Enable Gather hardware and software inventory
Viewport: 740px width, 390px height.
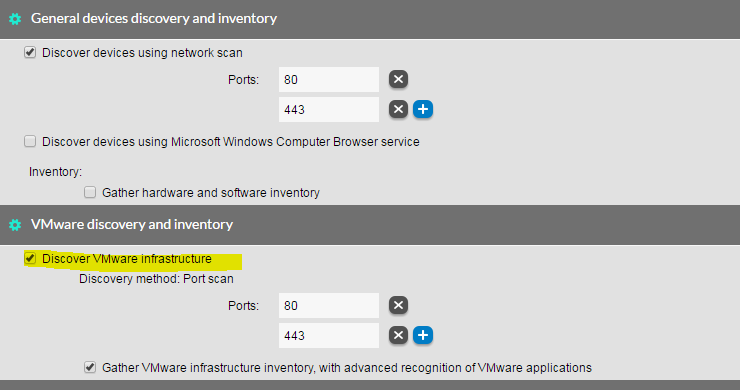[x=90, y=192]
